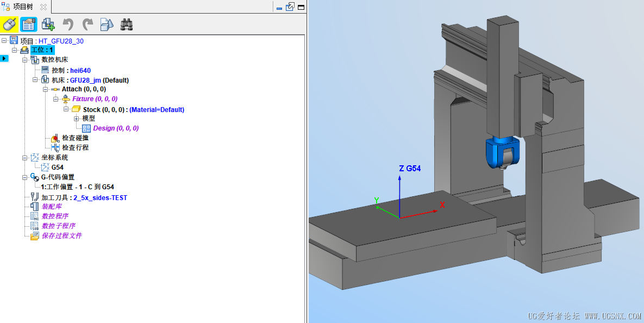Screen dimensions: 644x323
Task: Click the project tree tab icon
Action: pyautogui.click(x=6, y=7)
